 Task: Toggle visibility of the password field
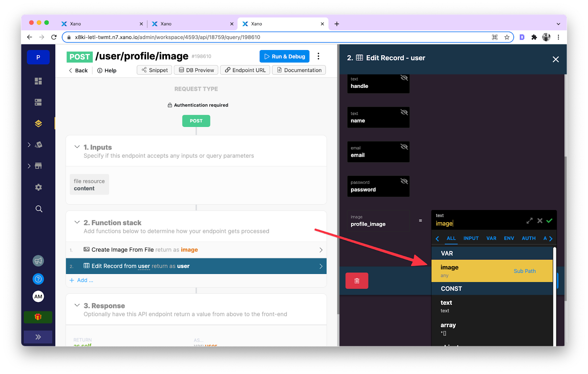(x=404, y=181)
